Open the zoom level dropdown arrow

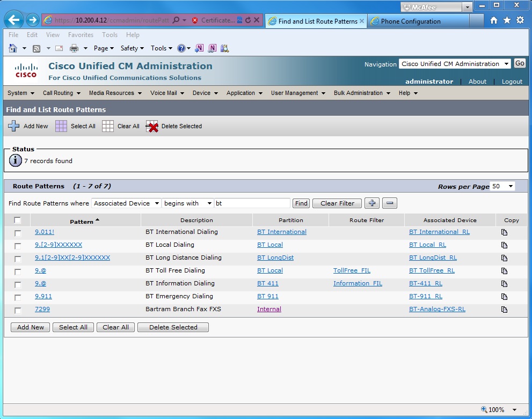[x=514, y=409]
